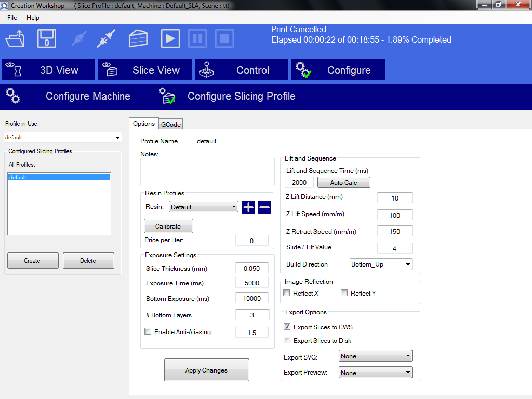Add a resin profile with plus icon

248,207
